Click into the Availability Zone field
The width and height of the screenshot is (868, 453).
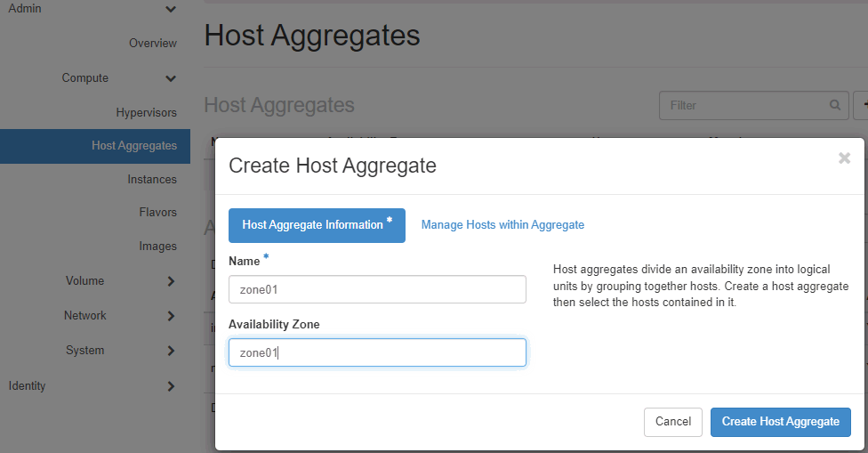[x=377, y=352]
